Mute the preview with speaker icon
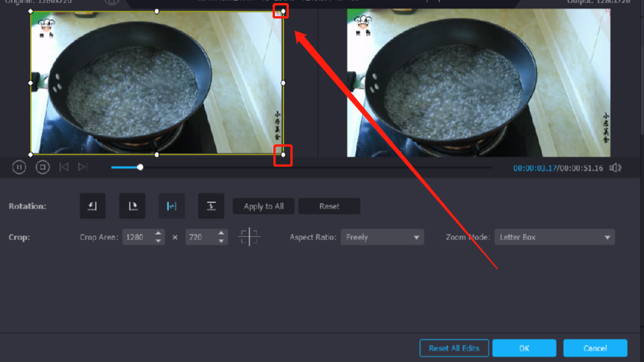 pos(615,167)
